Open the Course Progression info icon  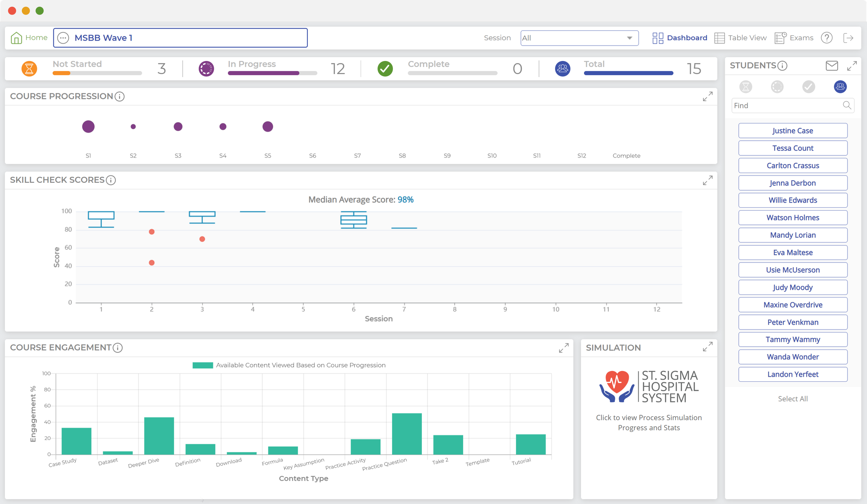120,97
